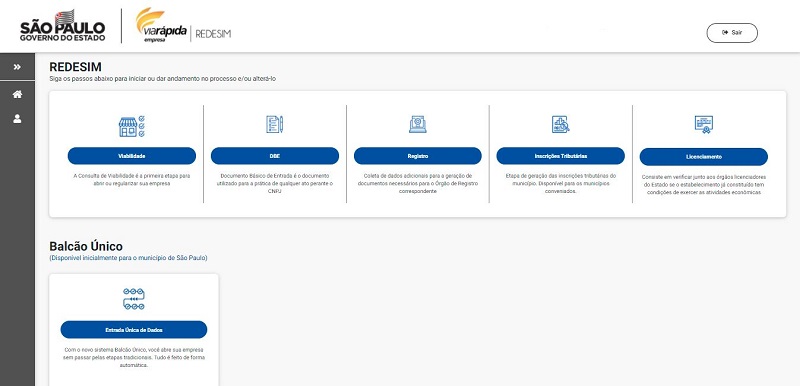
Task: Click the 'Com o novo sistema Balcão Único' description
Action: pyautogui.click(x=134, y=357)
